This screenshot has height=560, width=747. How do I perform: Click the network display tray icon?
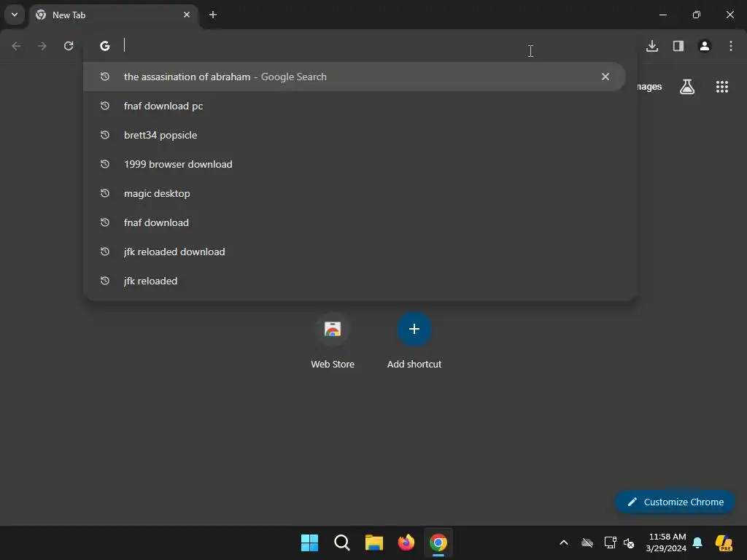611,542
